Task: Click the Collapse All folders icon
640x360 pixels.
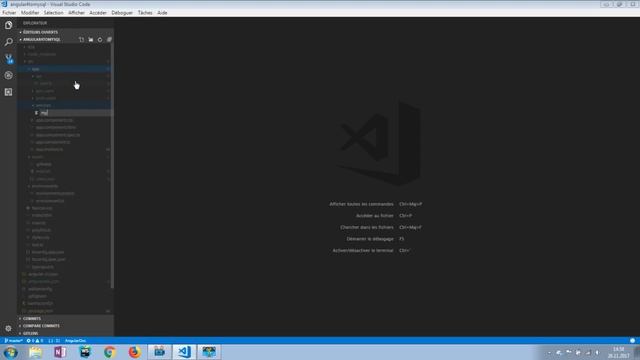Action: [x=109, y=40]
